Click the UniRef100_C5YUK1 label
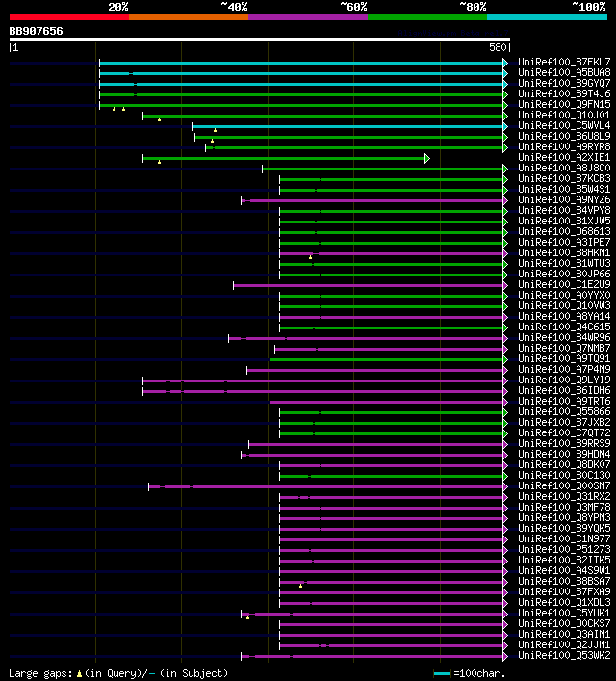The image size is (616, 681). click(x=564, y=614)
